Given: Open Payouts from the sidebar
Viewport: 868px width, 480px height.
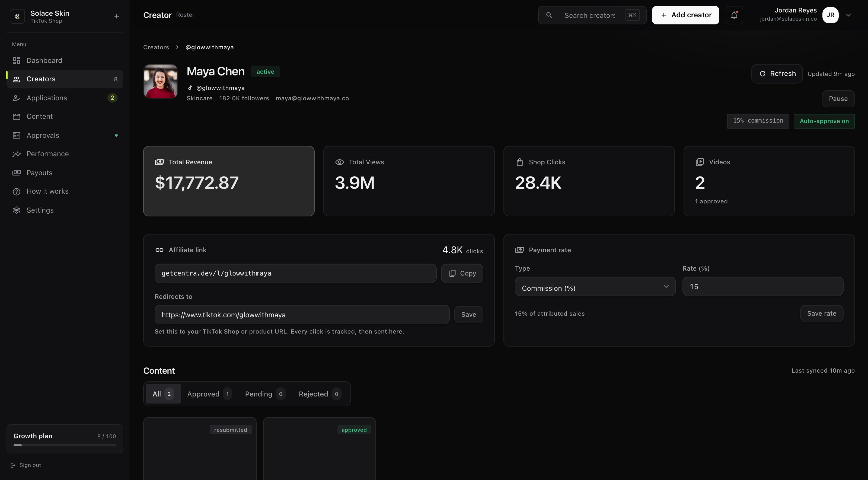Looking at the screenshot, I should click(65, 173).
